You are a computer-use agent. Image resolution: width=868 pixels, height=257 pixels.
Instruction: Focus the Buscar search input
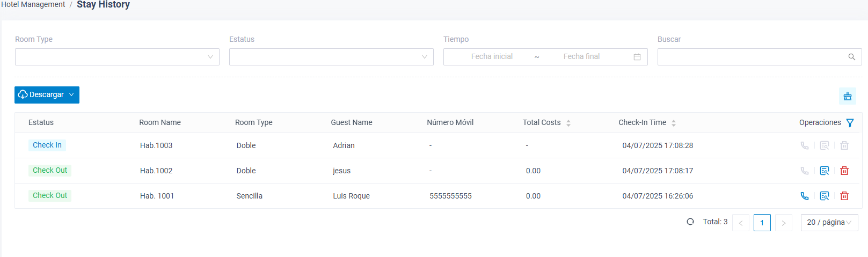pyautogui.click(x=752, y=57)
